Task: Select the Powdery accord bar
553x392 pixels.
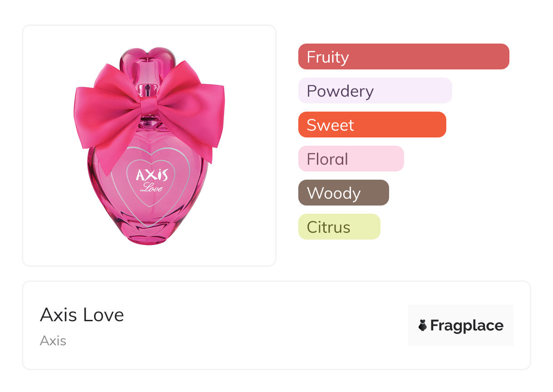Action: (375, 91)
